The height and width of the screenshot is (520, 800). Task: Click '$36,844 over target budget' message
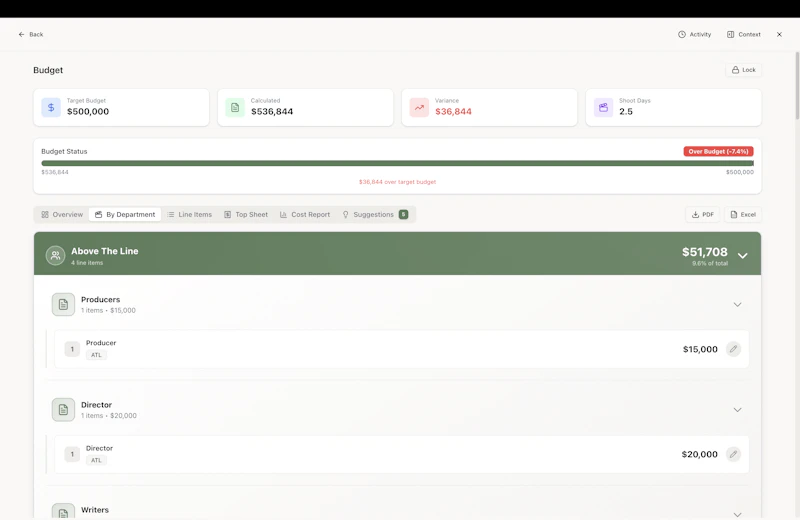pyautogui.click(x=397, y=182)
